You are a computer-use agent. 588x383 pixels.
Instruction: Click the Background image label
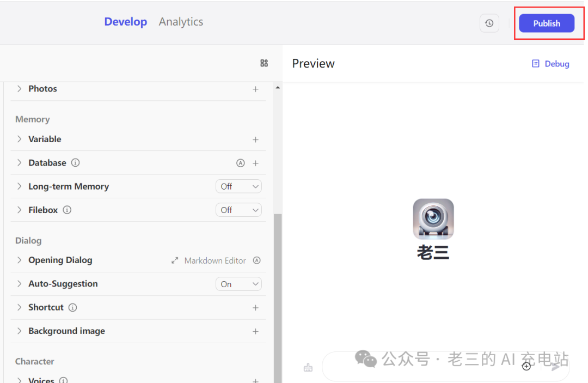[x=67, y=331]
